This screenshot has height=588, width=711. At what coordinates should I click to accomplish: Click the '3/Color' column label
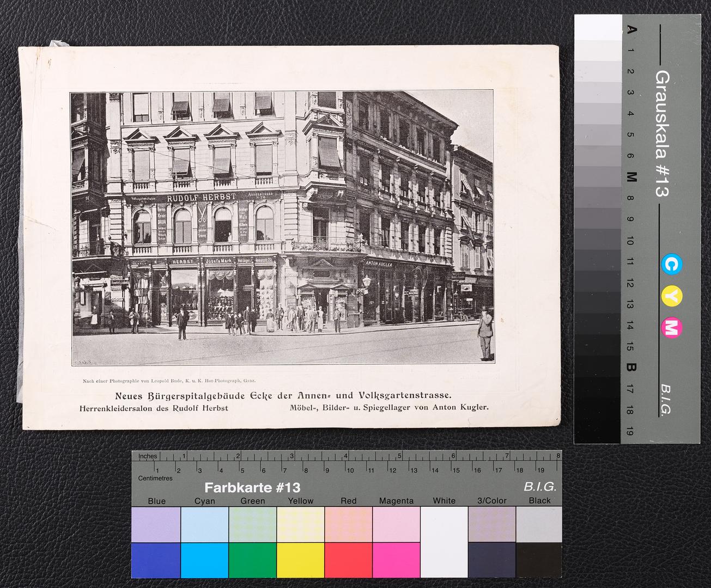[492, 501]
